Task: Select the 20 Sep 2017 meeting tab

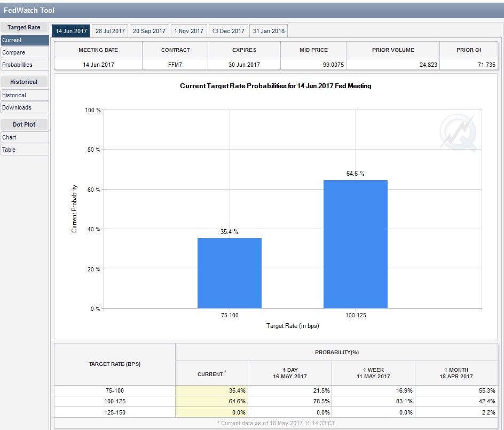Action: pos(149,31)
